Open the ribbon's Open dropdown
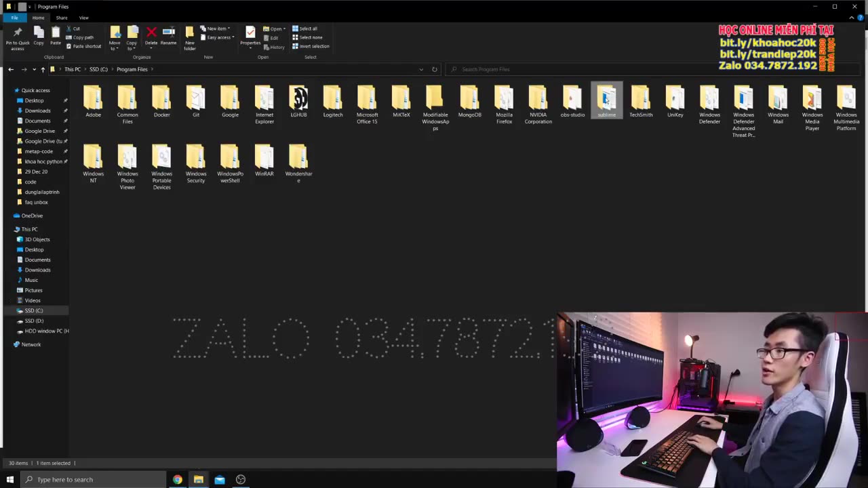This screenshot has width=868, height=488. pos(275,28)
